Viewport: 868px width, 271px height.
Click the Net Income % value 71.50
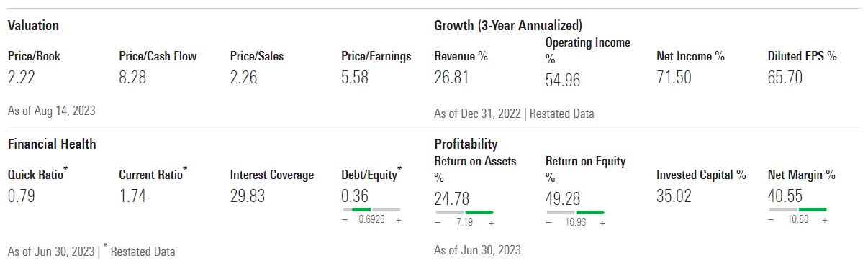coord(674,78)
